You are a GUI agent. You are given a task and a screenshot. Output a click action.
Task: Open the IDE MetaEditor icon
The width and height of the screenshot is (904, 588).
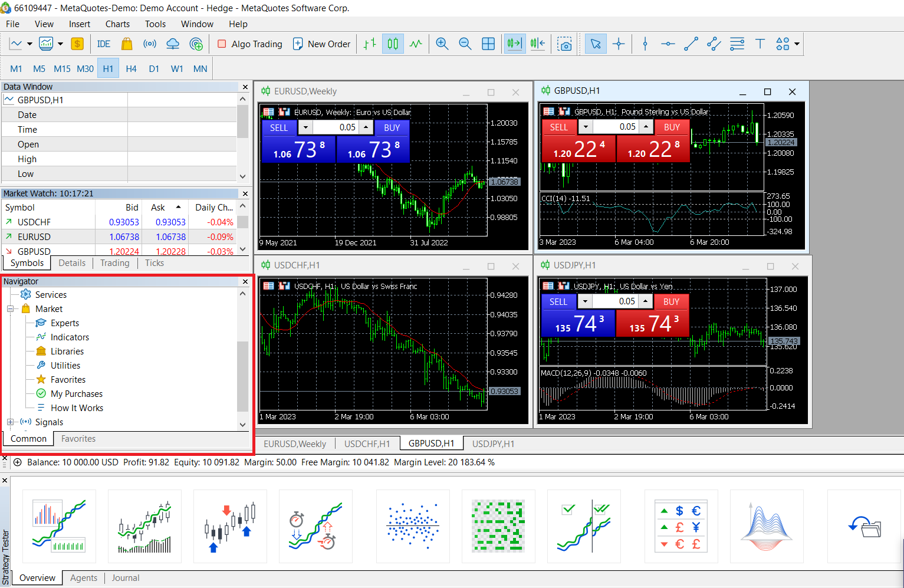[x=104, y=44]
